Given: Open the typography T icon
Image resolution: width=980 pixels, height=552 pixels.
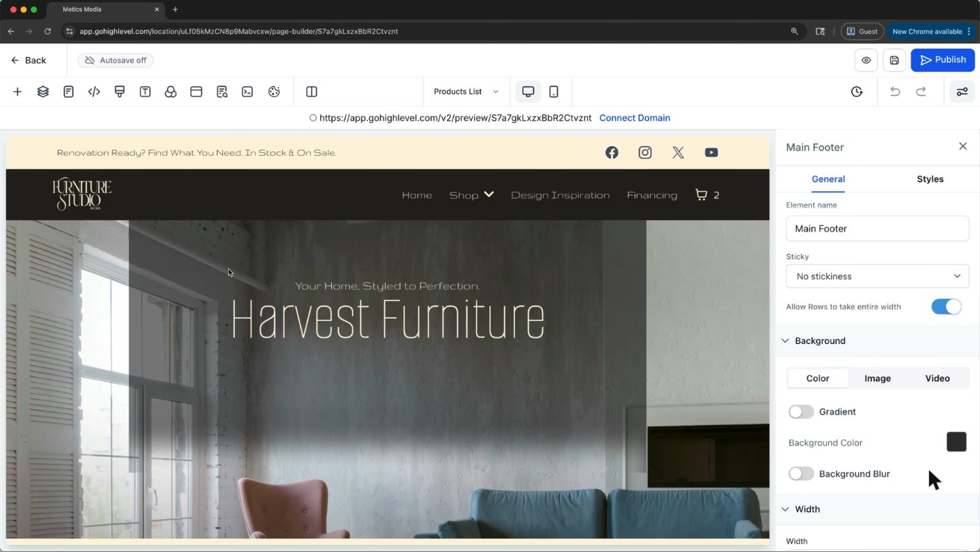Looking at the screenshot, I should click(x=145, y=92).
